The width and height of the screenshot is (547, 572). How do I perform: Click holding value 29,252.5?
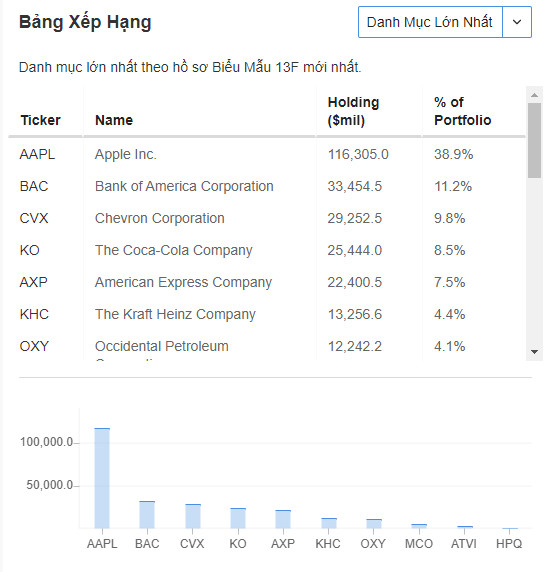pos(355,218)
